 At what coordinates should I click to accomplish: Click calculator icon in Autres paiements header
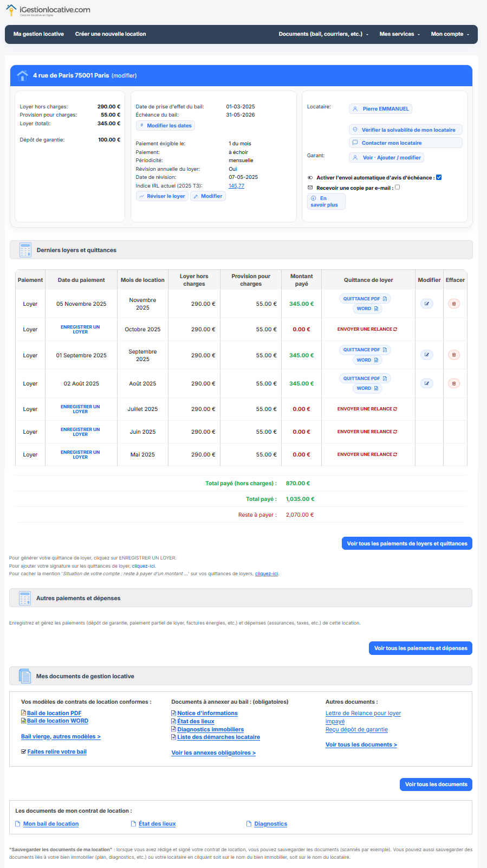tap(25, 598)
